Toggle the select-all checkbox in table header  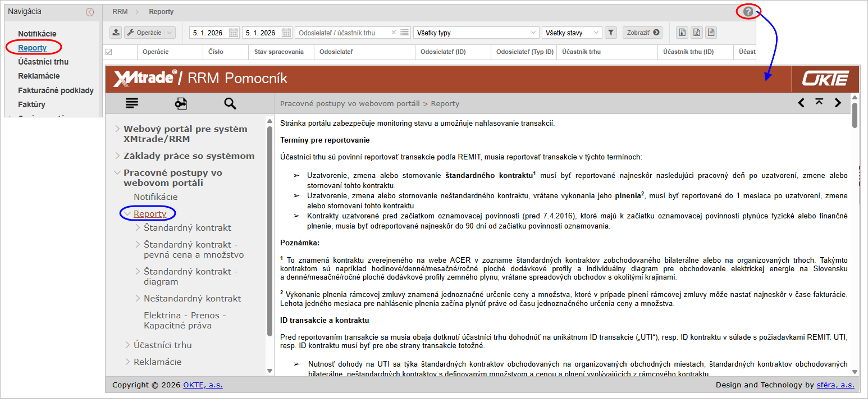[109, 52]
